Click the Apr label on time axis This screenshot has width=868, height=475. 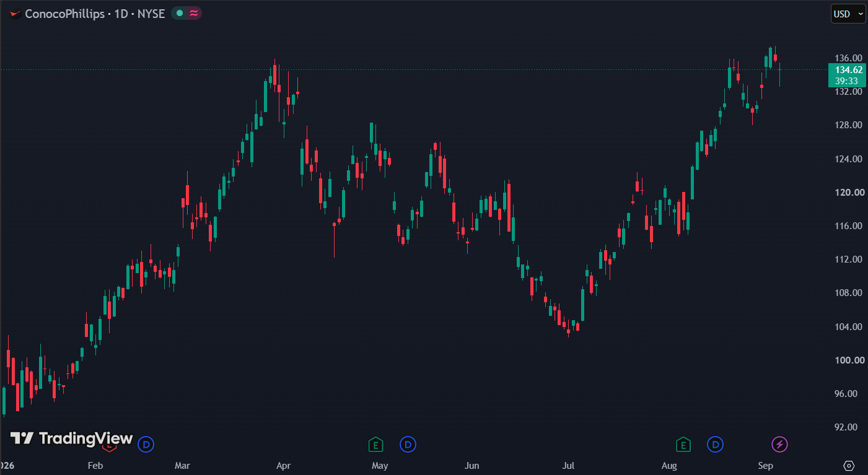tap(283, 465)
